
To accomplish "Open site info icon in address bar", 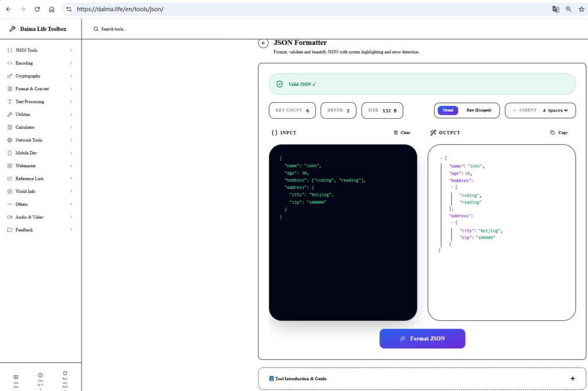I will click(69, 9).
